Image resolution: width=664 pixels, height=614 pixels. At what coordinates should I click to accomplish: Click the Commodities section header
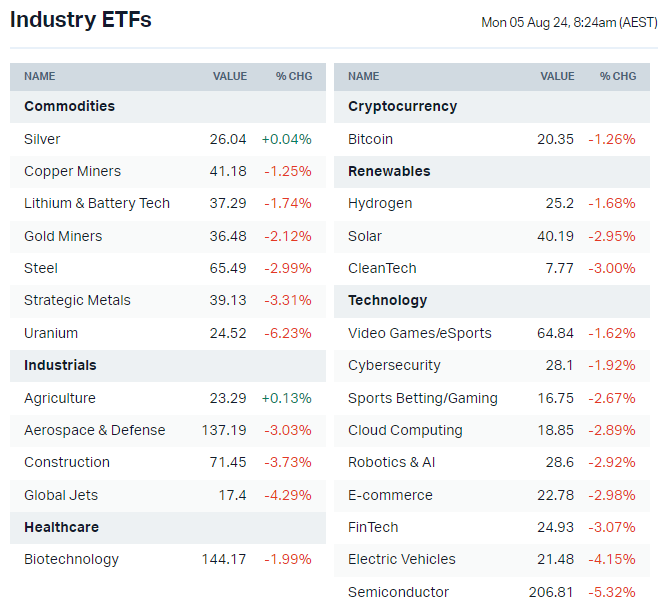click(69, 106)
